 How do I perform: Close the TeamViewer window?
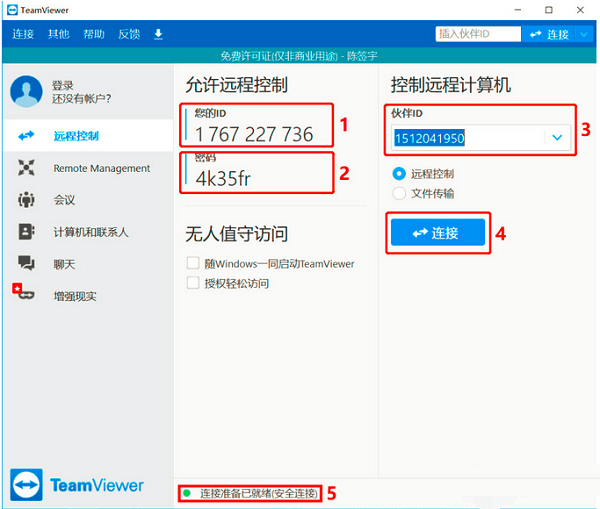point(580,10)
